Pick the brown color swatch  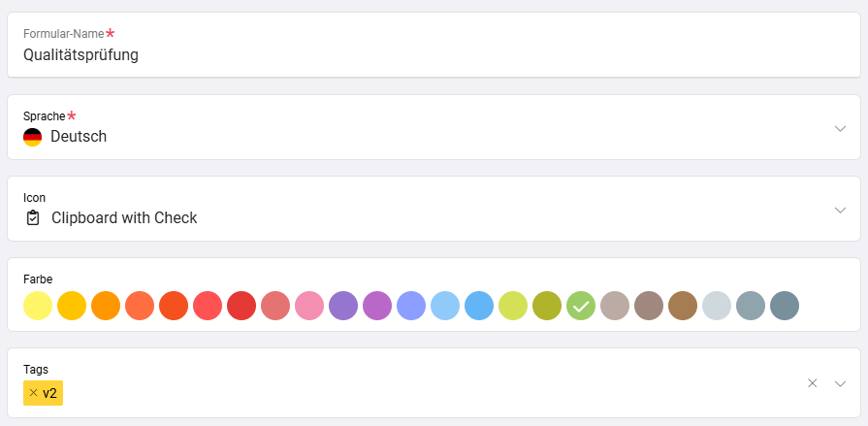click(x=683, y=306)
